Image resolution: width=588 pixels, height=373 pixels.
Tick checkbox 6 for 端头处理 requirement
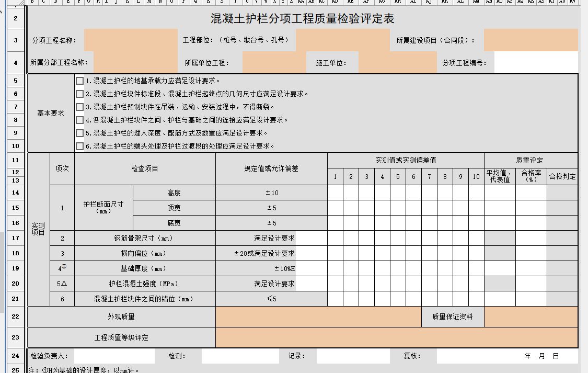click(79, 146)
